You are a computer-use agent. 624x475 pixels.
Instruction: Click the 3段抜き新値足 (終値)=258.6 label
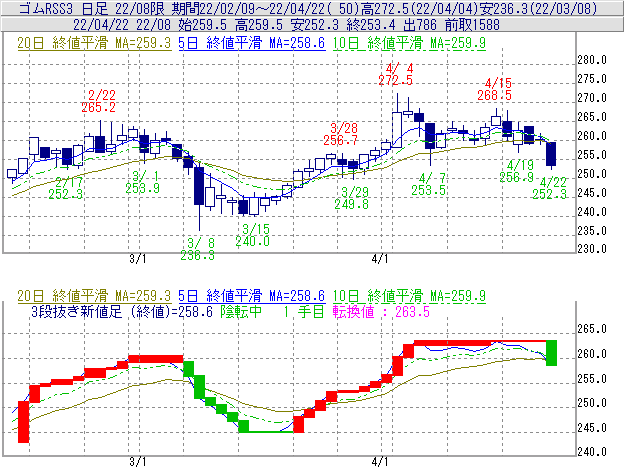(122, 311)
